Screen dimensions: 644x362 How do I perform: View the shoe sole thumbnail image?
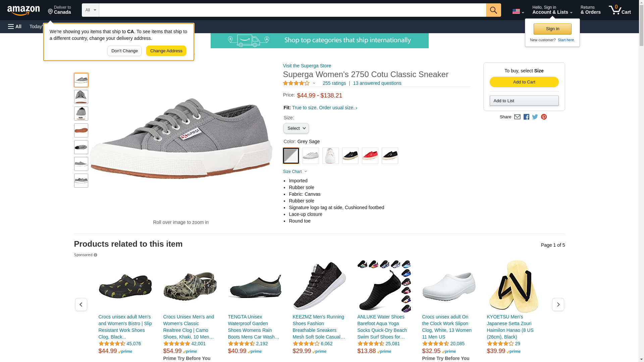pos(81,130)
